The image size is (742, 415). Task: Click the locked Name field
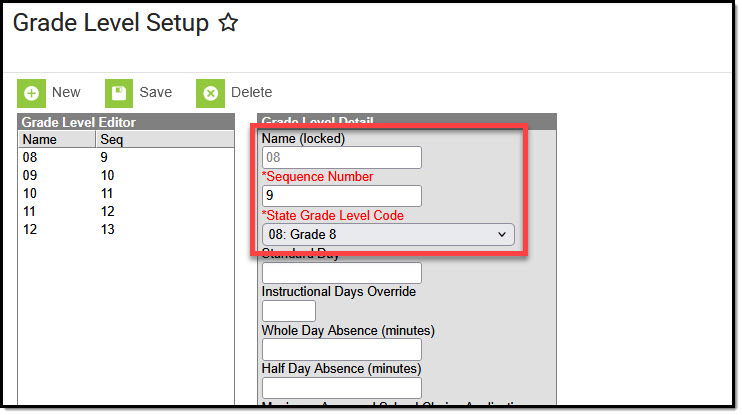341,158
